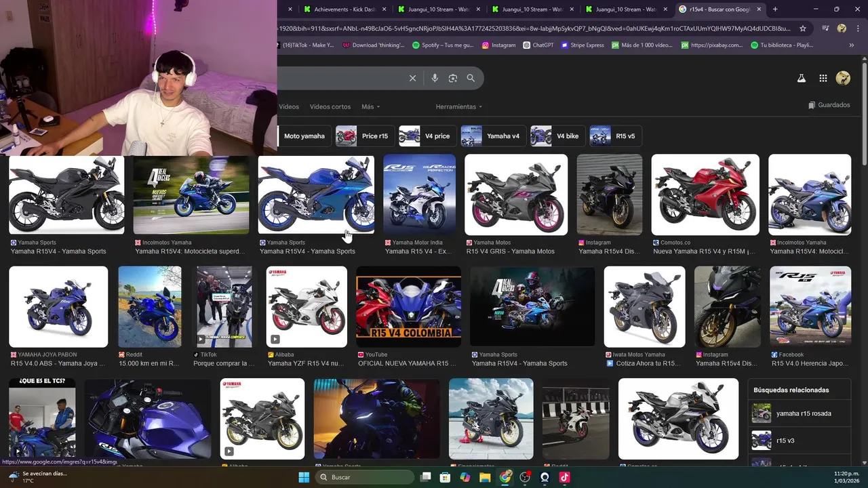This screenshot has height=488, width=868.
Task: Open the Google apps grid icon
Action: [x=823, y=78]
